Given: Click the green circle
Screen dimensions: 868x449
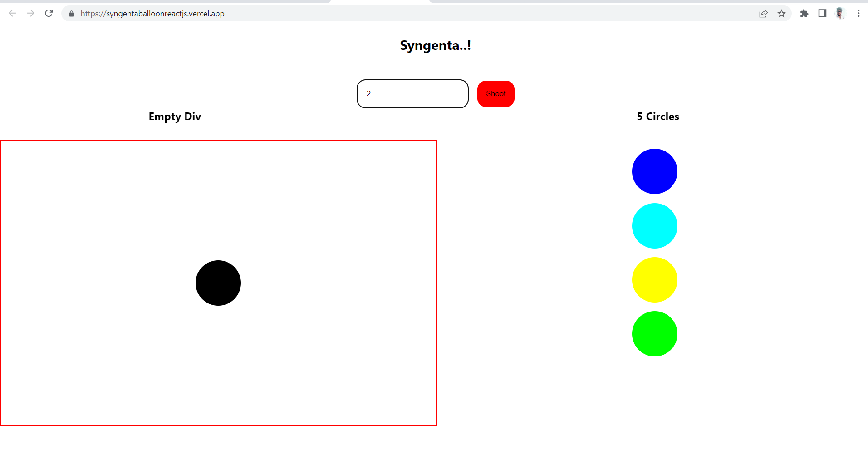Looking at the screenshot, I should pos(655,334).
